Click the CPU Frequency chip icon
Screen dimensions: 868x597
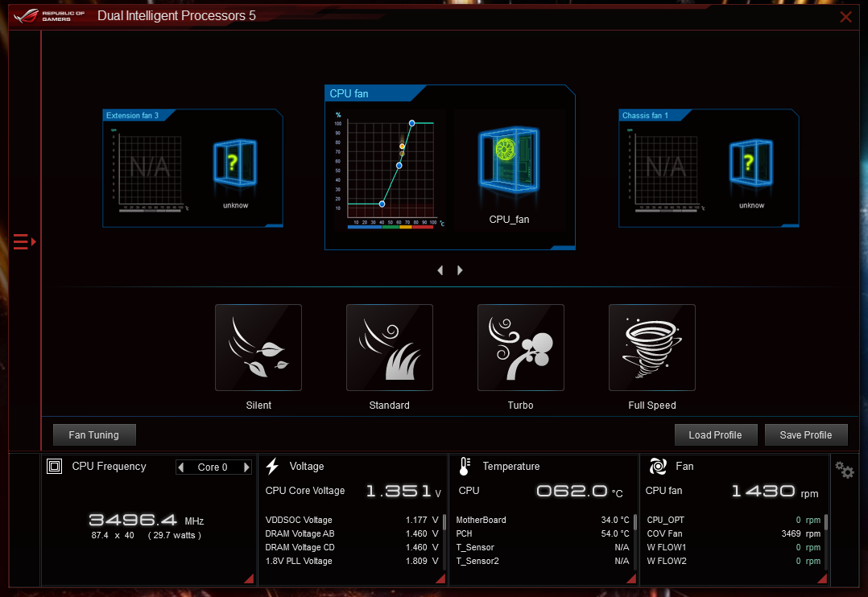[x=54, y=467]
